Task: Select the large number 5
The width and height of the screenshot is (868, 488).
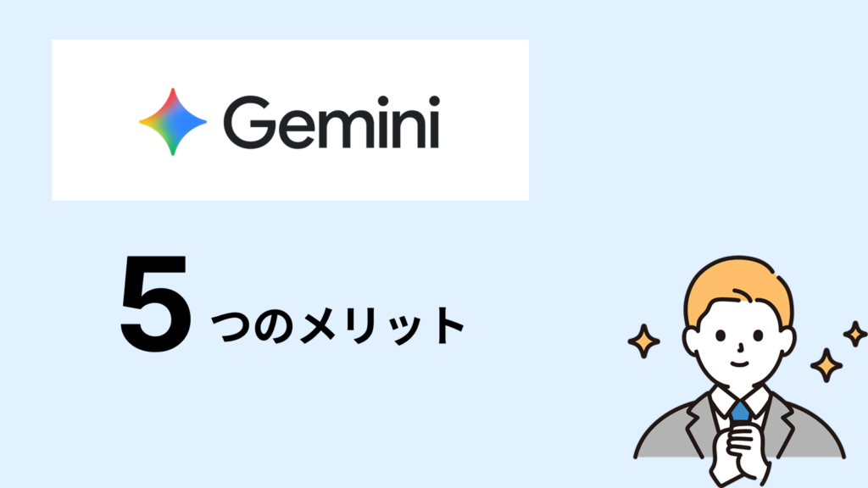Action: [x=156, y=302]
